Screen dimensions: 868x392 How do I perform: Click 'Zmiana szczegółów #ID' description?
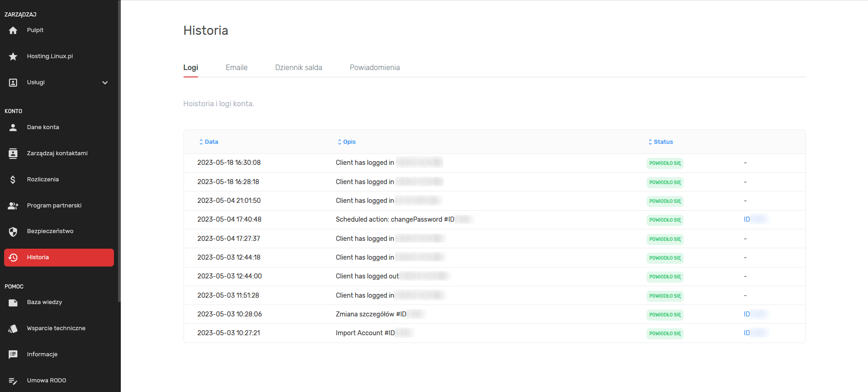[x=371, y=314]
